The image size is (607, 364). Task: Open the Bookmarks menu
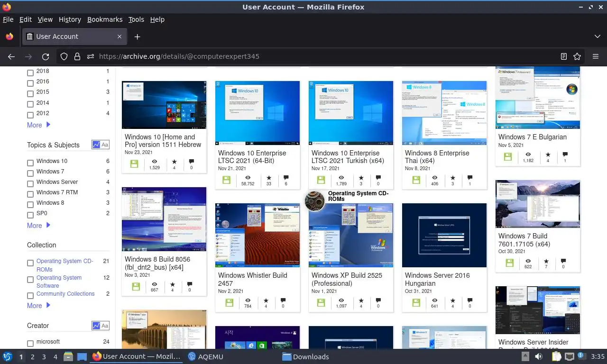[x=105, y=19]
